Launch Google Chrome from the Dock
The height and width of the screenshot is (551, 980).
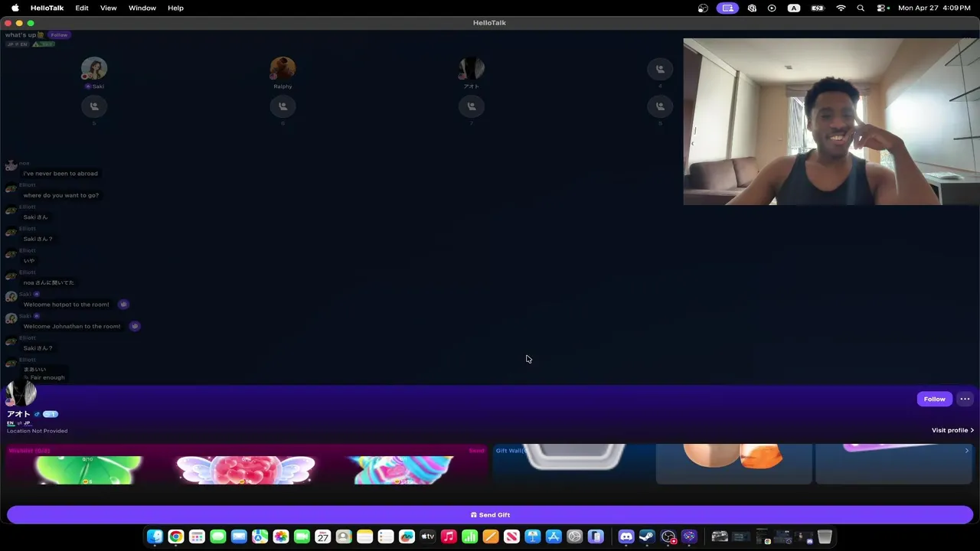coord(175,536)
